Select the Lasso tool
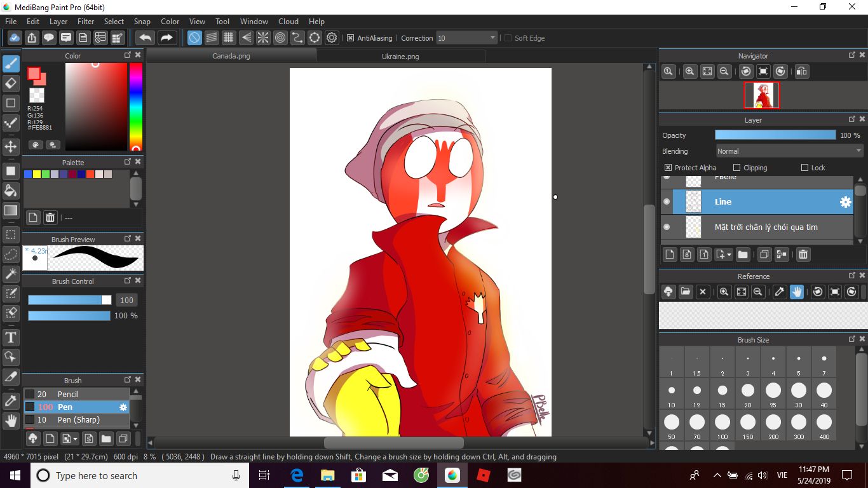The height and width of the screenshot is (488, 868). 11,254
